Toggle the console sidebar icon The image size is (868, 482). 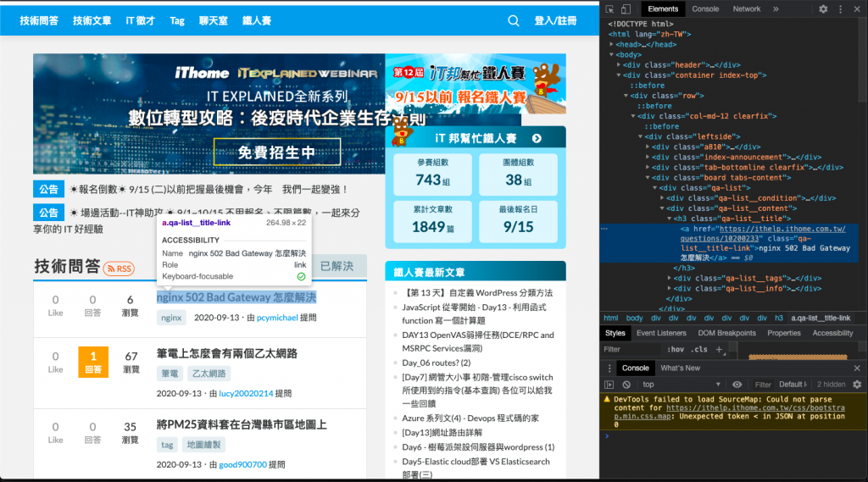click(609, 385)
